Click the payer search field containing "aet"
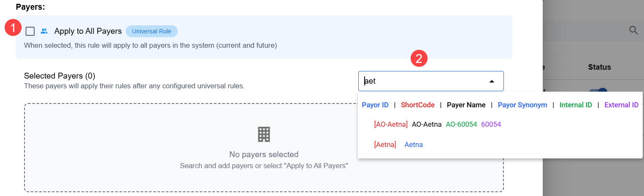 (x=422, y=81)
